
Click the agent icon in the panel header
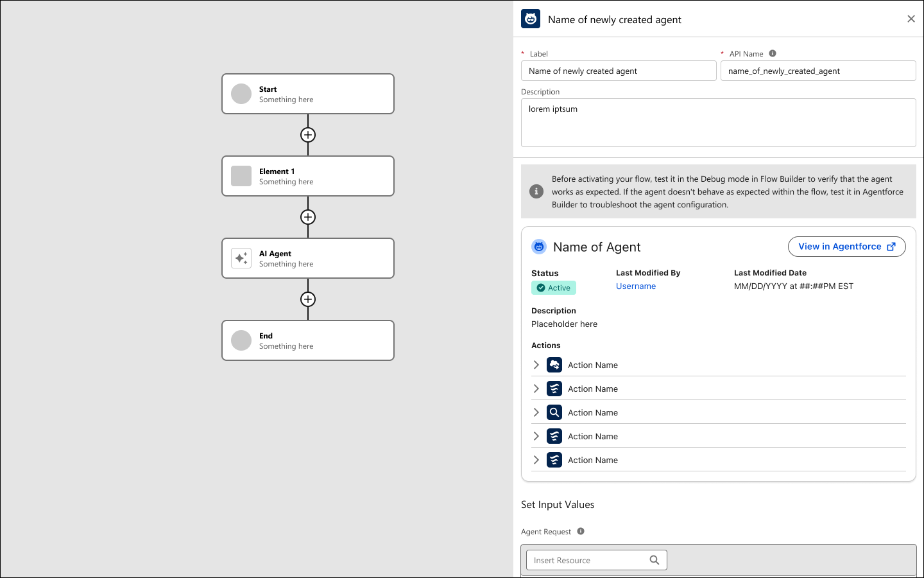[x=531, y=19]
